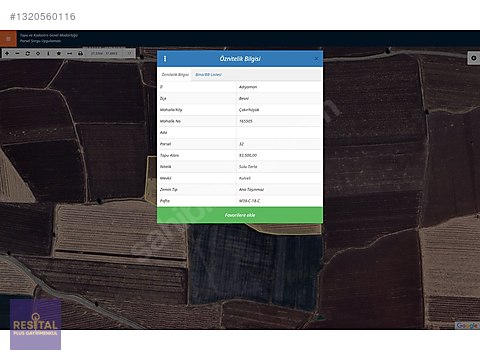The width and height of the screenshot is (480, 360).
Task: Select the Tapu Alanı value 83.500,00
Action: [248, 155]
